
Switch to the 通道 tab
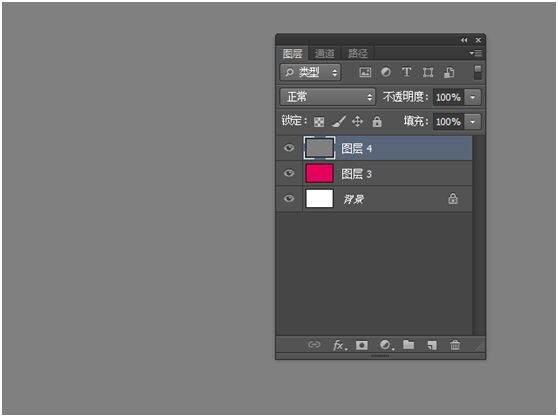click(x=325, y=53)
